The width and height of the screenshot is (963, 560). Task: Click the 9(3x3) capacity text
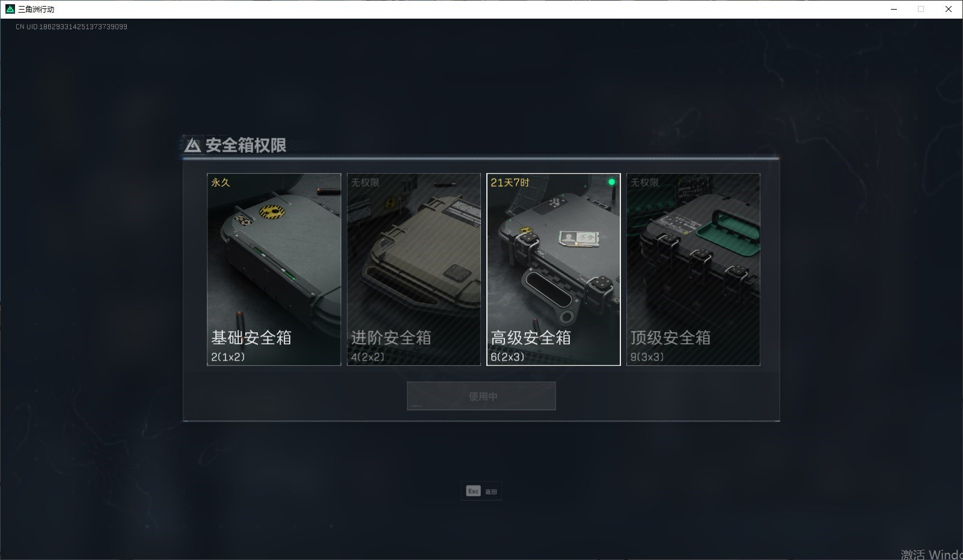click(x=647, y=357)
